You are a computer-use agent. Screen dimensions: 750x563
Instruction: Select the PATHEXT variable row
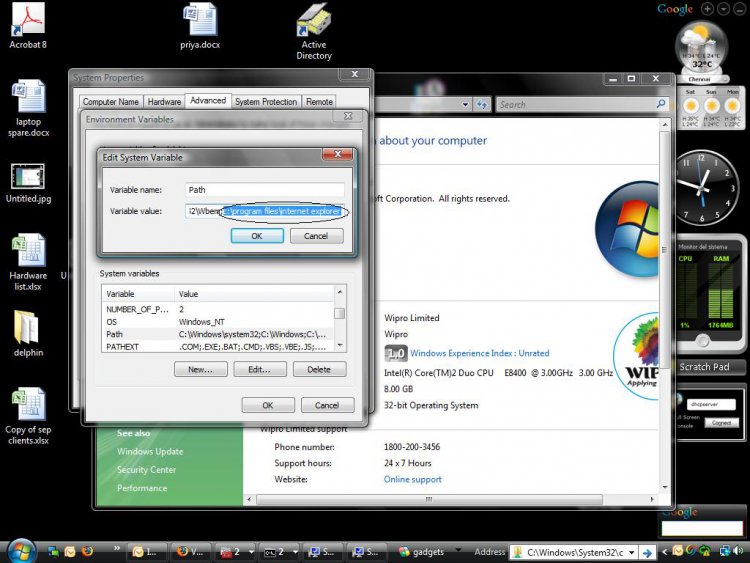[218, 346]
